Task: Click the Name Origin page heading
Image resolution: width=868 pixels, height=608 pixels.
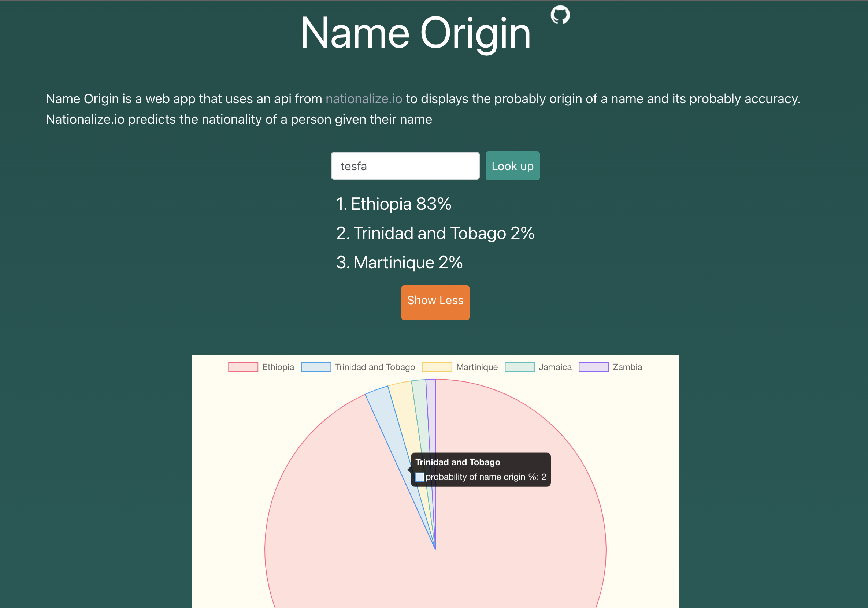Action: [415, 33]
